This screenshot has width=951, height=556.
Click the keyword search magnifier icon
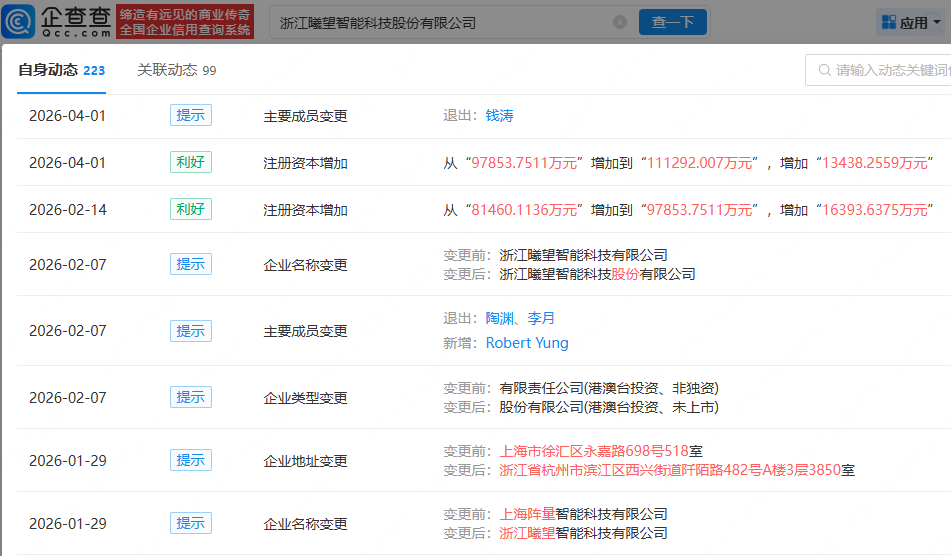pos(824,70)
